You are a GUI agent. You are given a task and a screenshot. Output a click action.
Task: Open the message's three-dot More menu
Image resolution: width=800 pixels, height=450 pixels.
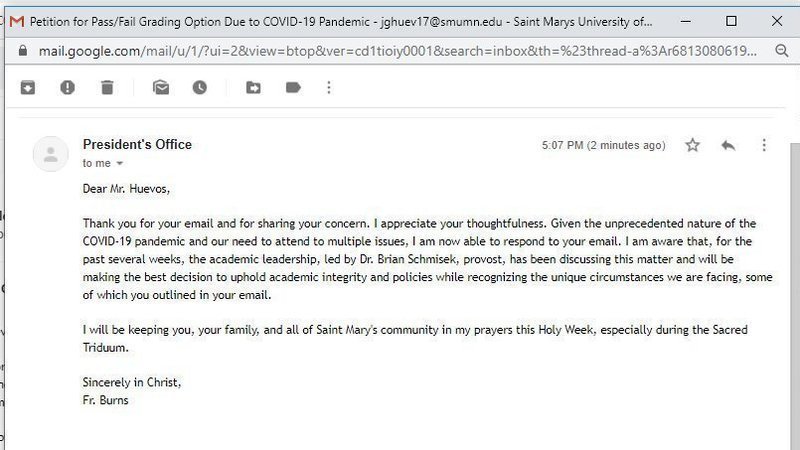764,145
